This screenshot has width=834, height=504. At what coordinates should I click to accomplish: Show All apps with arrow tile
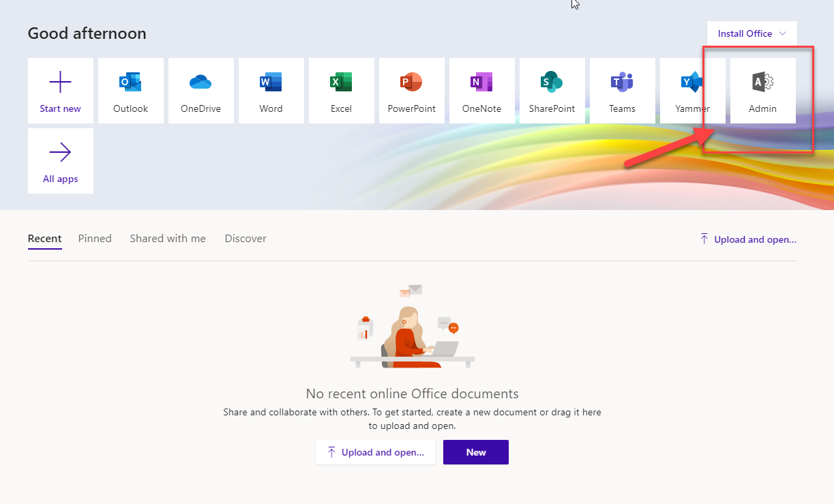[60, 161]
